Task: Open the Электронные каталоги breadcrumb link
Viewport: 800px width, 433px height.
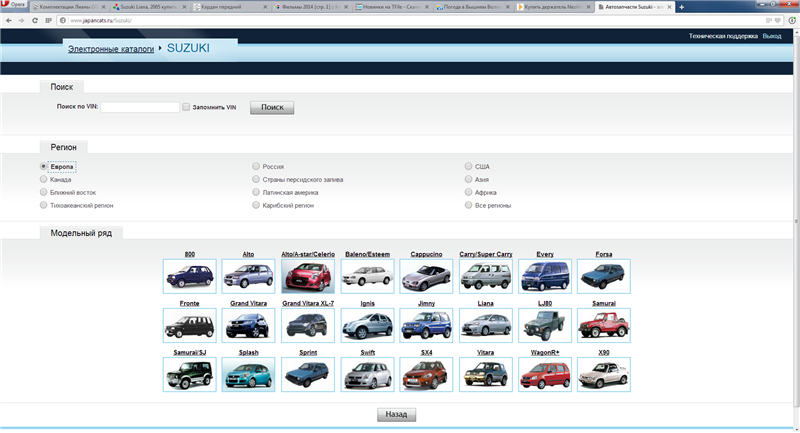Action: pyautogui.click(x=111, y=49)
